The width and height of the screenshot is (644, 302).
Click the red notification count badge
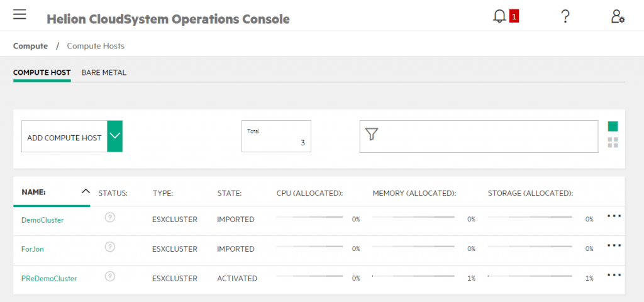[x=514, y=16]
